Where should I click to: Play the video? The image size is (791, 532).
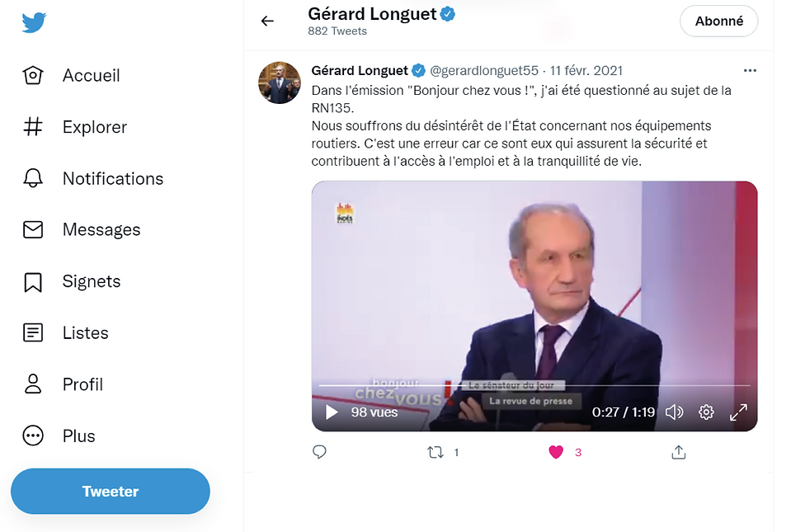(x=332, y=412)
